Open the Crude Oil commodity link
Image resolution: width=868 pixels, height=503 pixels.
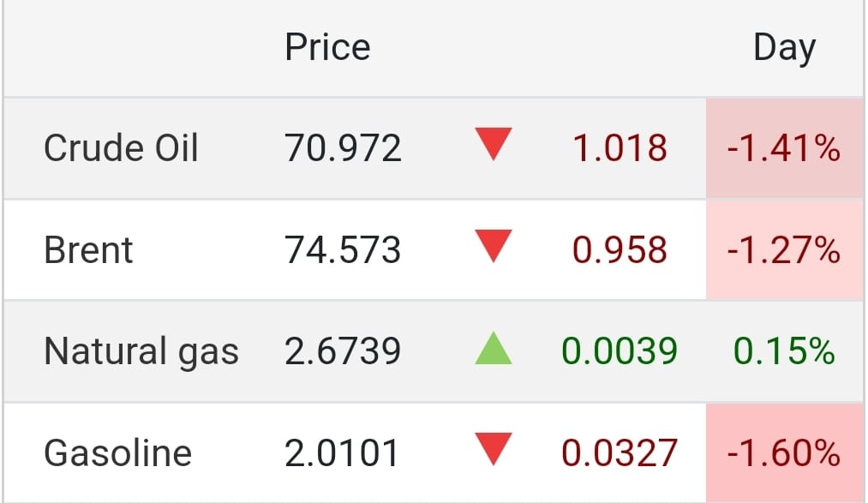click(121, 148)
